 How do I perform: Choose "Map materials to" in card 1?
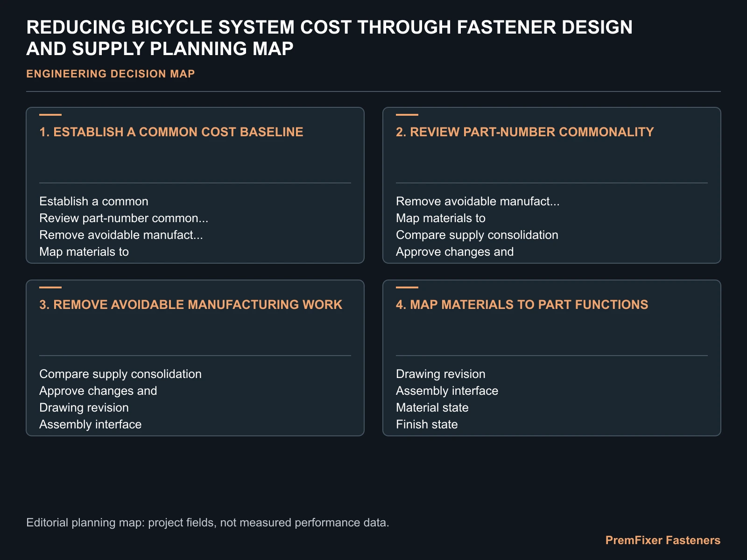pyautogui.click(x=84, y=252)
